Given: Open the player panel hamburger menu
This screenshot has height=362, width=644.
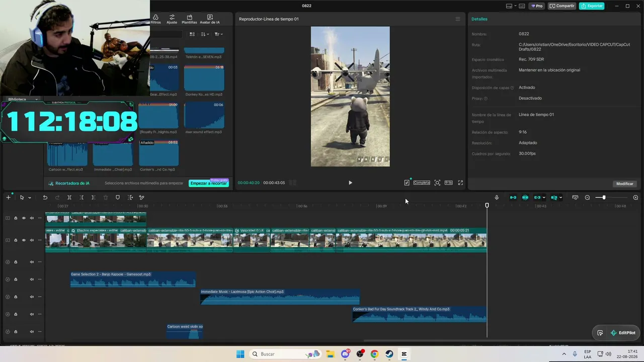Looking at the screenshot, I should (x=458, y=19).
